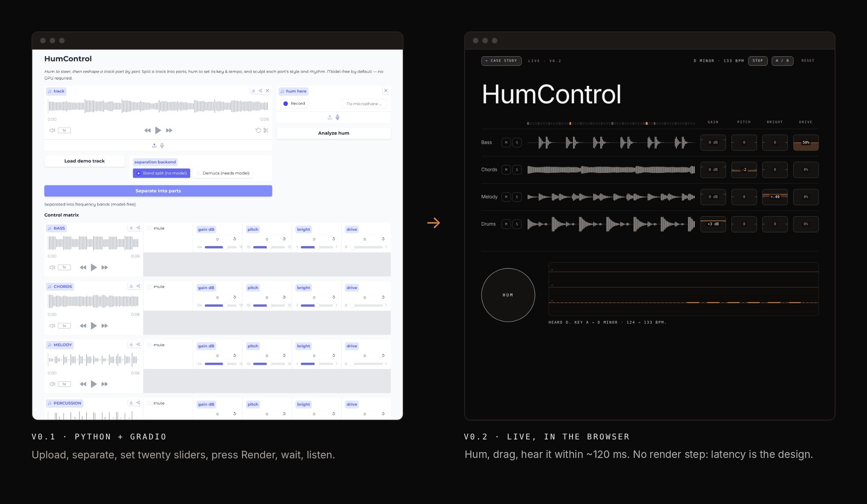Clear the main track panel
Viewport: 867px width, 504px height.
[268, 91]
